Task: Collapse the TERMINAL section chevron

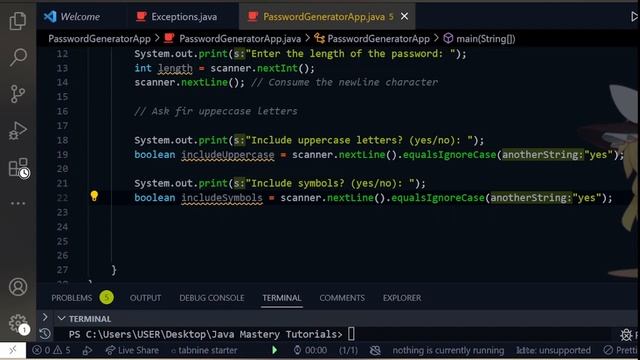Action: (x=61, y=318)
